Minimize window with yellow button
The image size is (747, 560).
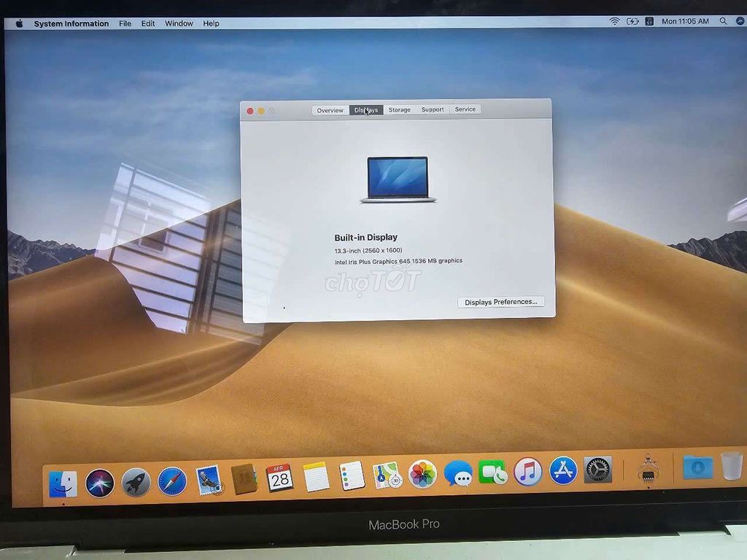click(261, 111)
